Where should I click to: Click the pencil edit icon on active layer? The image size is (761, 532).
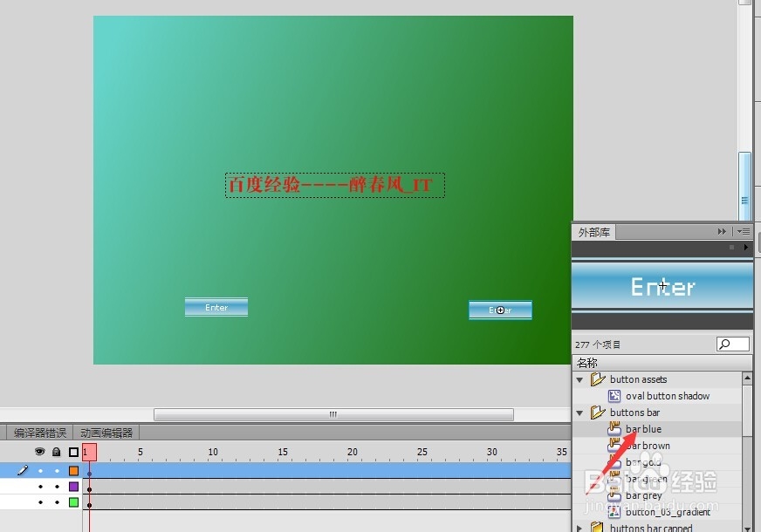pyautogui.click(x=23, y=469)
